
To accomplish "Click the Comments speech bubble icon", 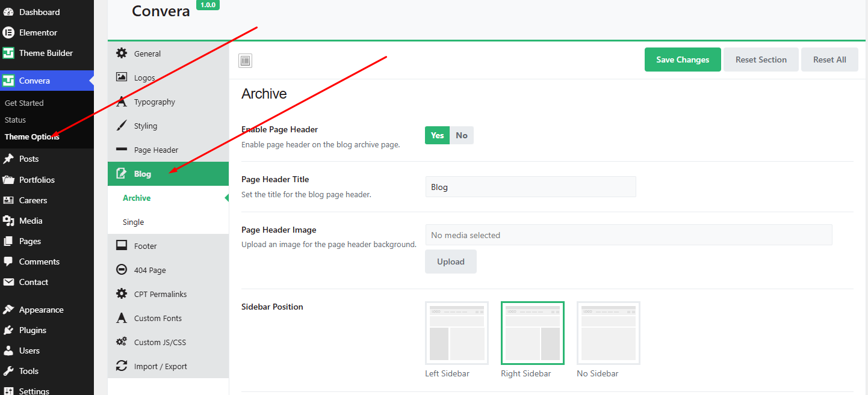I will click(8, 262).
